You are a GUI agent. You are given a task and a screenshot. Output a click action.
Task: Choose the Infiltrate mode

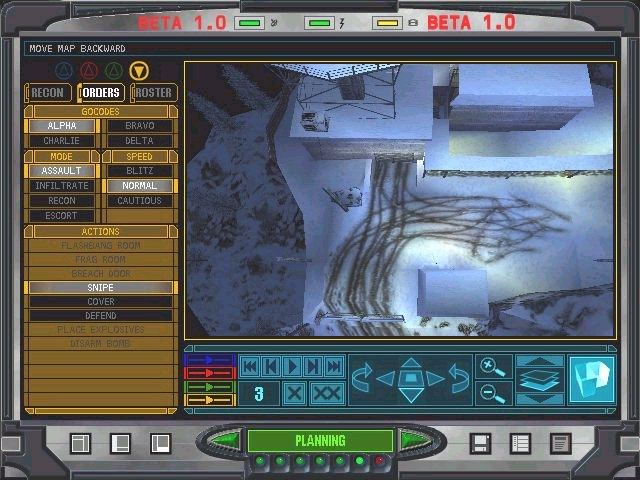(62, 186)
